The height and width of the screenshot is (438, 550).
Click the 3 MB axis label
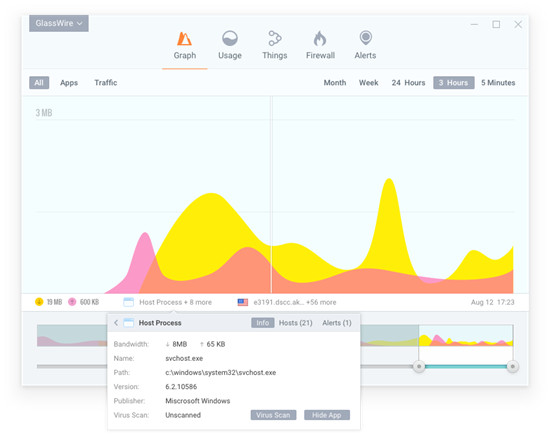pos(44,113)
